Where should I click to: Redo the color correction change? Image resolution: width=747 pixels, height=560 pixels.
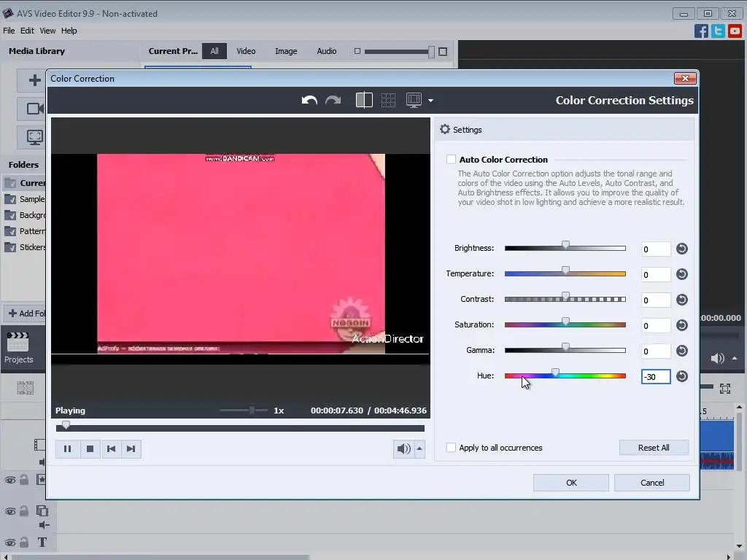(333, 101)
